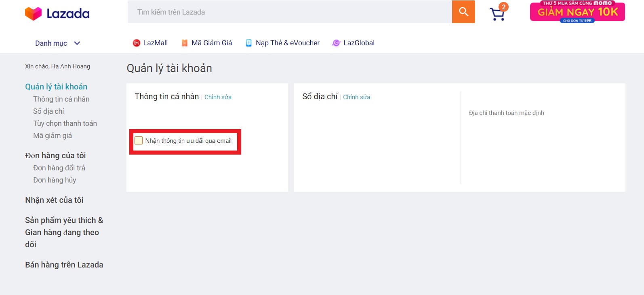Select Đơn hàng của tôi in sidebar
The width and height of the screenshot is (644, 295).
pos(55,155)
